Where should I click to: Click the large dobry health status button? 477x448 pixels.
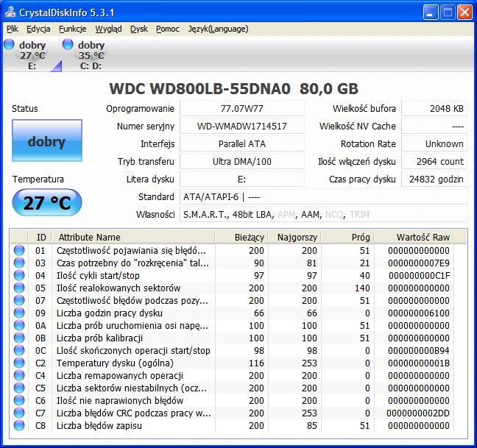click(x=47, y=141)
